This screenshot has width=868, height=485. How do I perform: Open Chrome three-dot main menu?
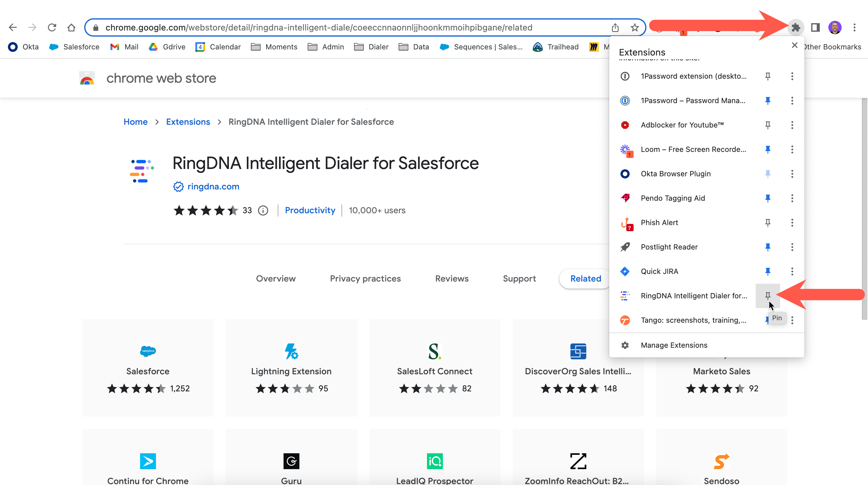854,27
